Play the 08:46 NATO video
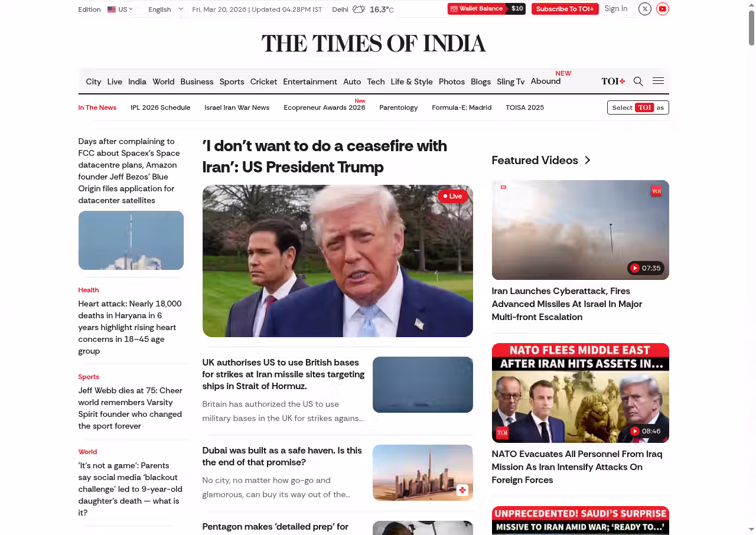This screenshot has height=535, width=756. [x=645, y=431]
